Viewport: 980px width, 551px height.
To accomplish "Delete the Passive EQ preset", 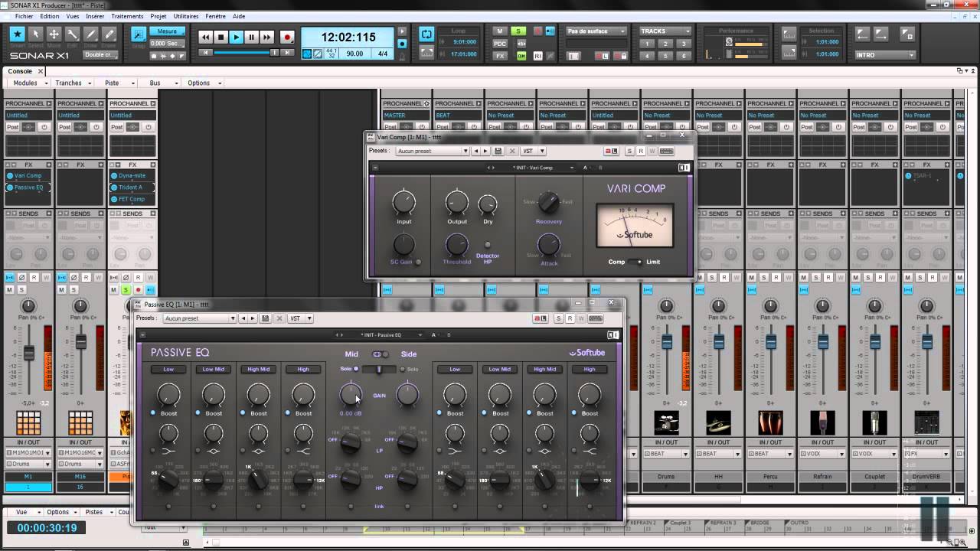I will pyautogui.click(x=279, y=318).
